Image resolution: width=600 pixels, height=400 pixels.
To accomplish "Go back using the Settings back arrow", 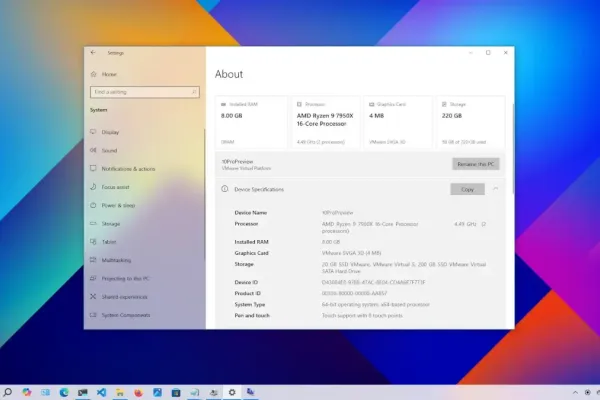I will 93,52.
